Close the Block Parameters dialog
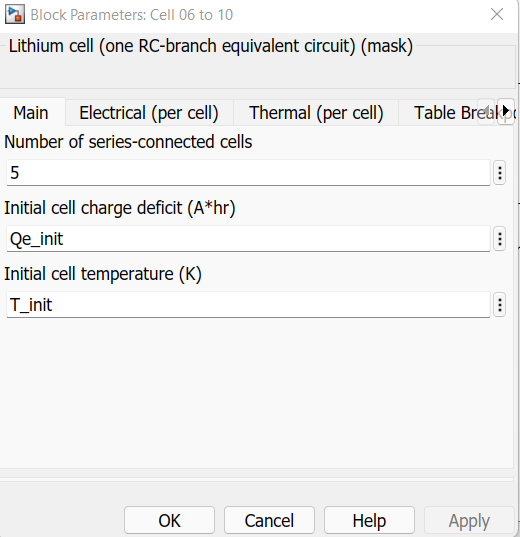This screenshot has height=537, width=520. [497, 14]
